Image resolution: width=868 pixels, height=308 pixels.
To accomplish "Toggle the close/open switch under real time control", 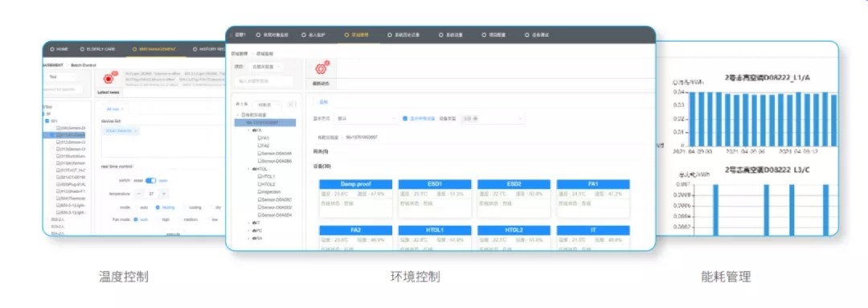I will pos(150,181).
